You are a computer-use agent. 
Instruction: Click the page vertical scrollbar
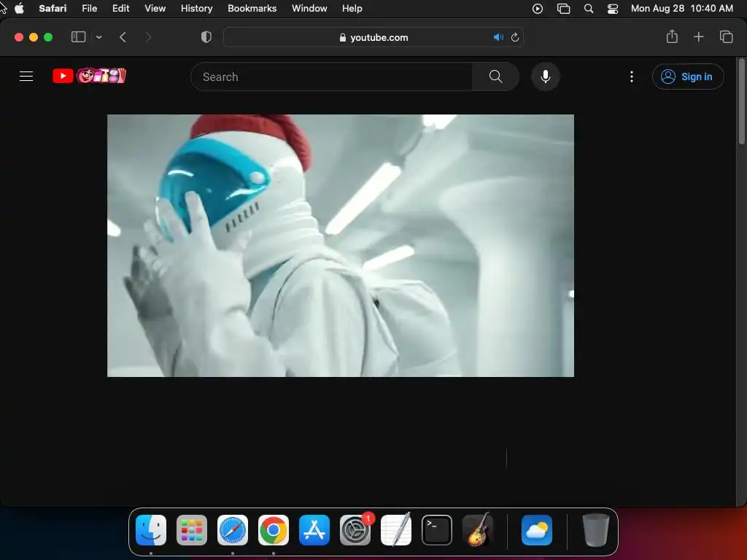(x=741, y=101)
